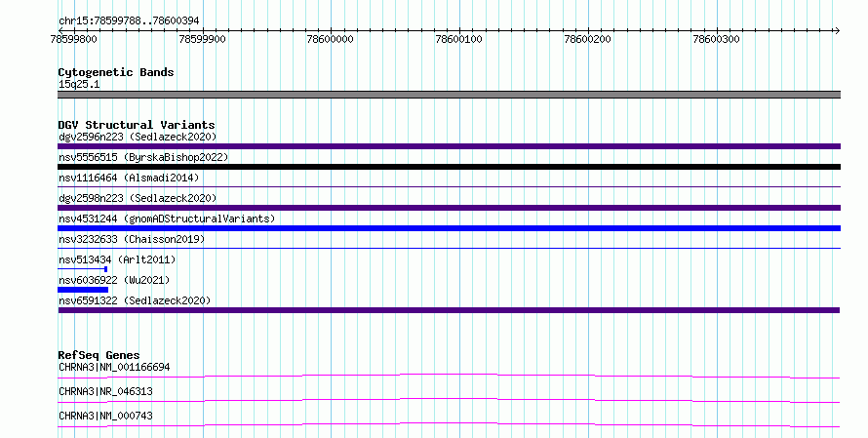Click the purple bar for nsv6591322
The image size is (868, 438).
[449, 310]
